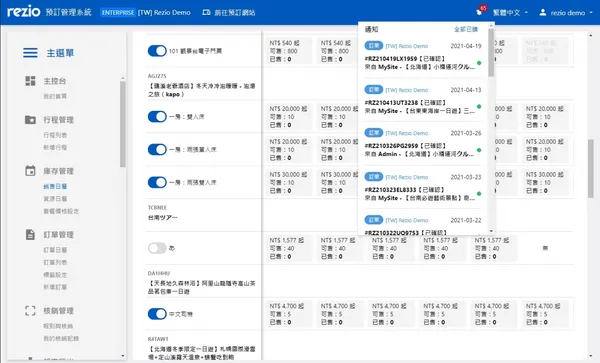Disable the 101 觀景台電子門票 toggle
This screenshot has height=363, width=600.
click(157, 51)
